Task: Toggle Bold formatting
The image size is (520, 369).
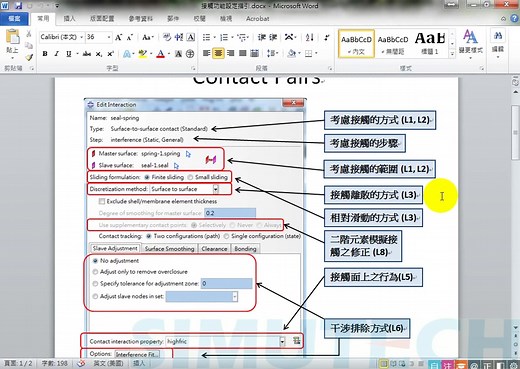Action: point(45,53)
